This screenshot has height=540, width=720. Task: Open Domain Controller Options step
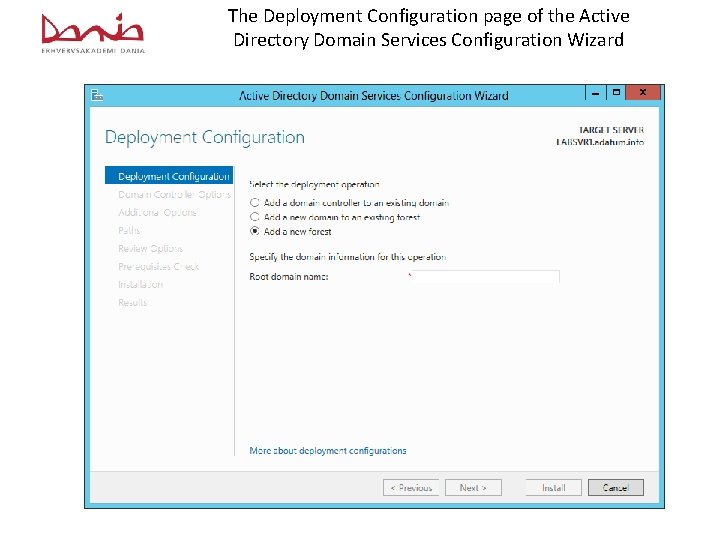(174, 194)
